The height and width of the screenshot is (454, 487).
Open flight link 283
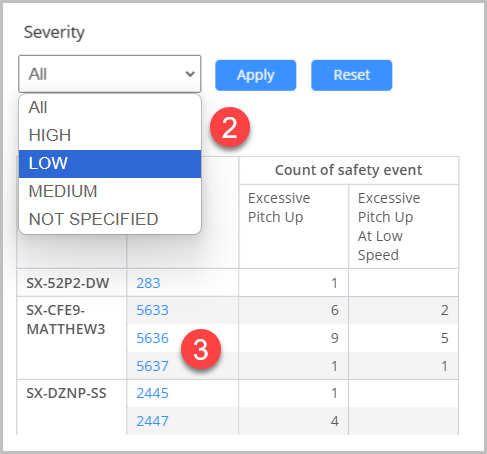tap(148, 283)
